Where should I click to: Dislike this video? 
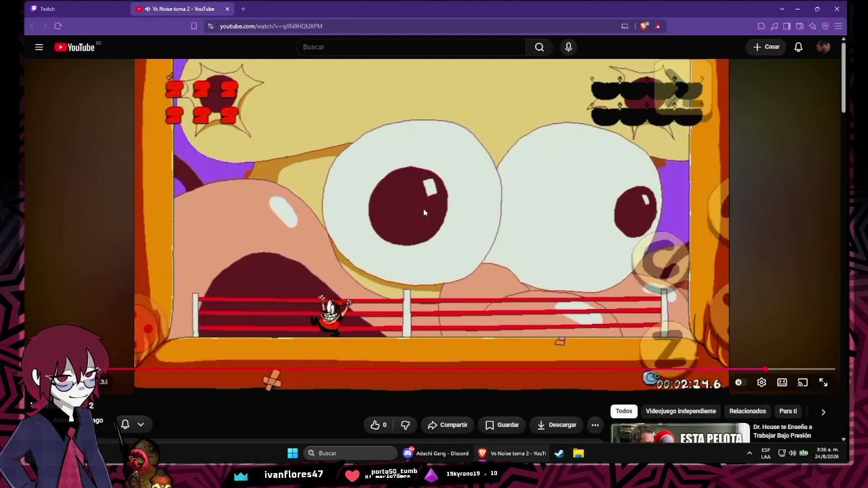point(406,425)
